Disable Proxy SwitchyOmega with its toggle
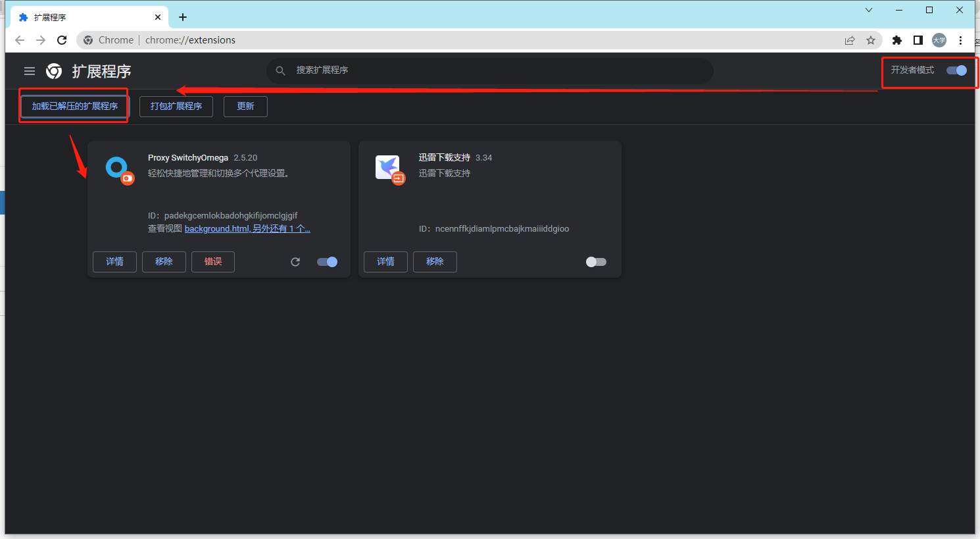The height and width of the screenshot is (539, 980). [x=327, y=262]
